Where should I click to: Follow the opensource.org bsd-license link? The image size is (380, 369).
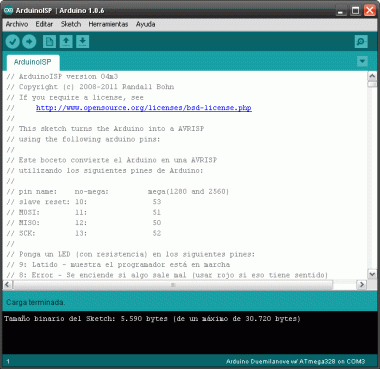coord(144,108)
